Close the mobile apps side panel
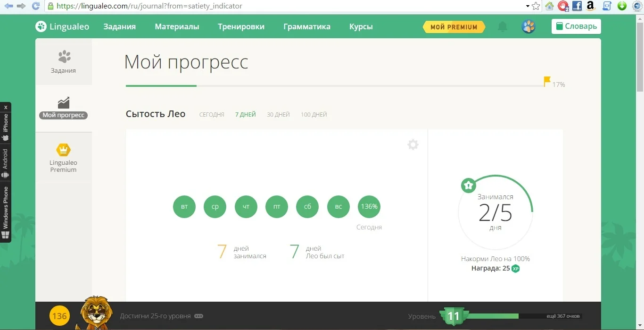 pos(6,107)
